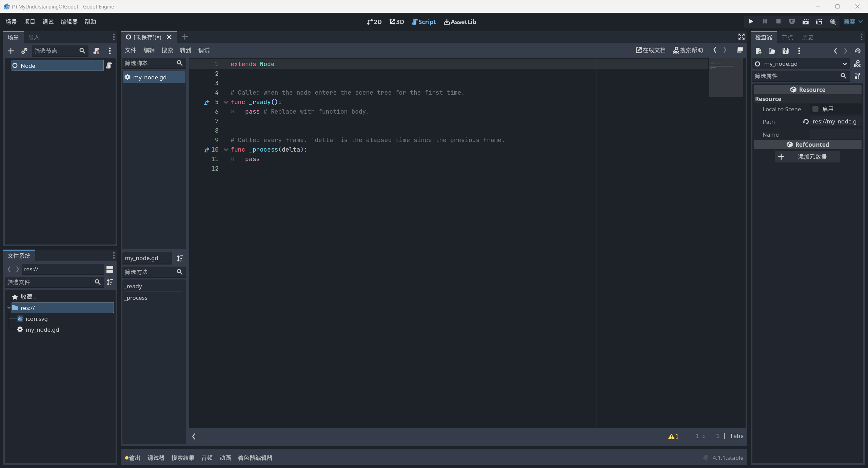Close the unsaved scene tab

pyautogui.click(x=169, y=37)
